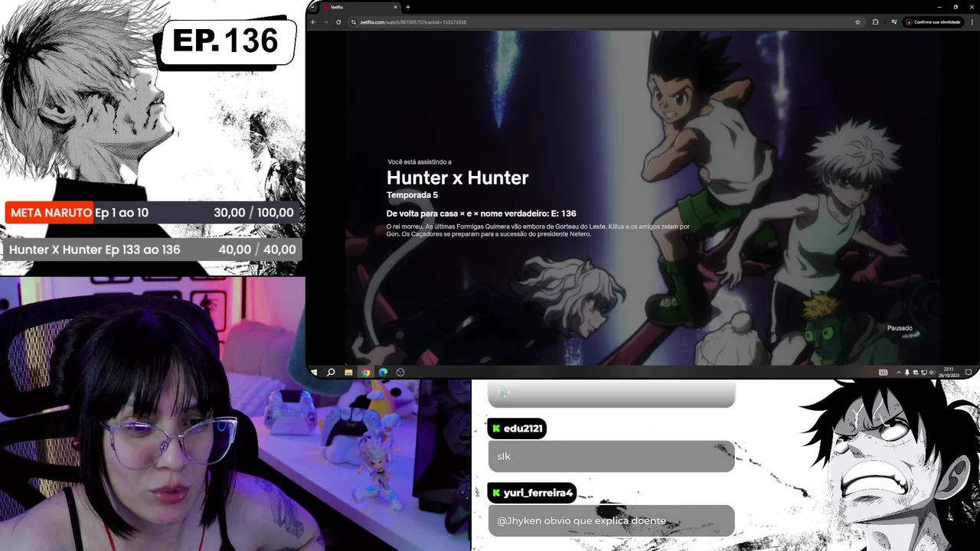Image resolution: width=980 pixels, height=551 pixels.
Task: Open a new browser tab
Action: point(408,7)
